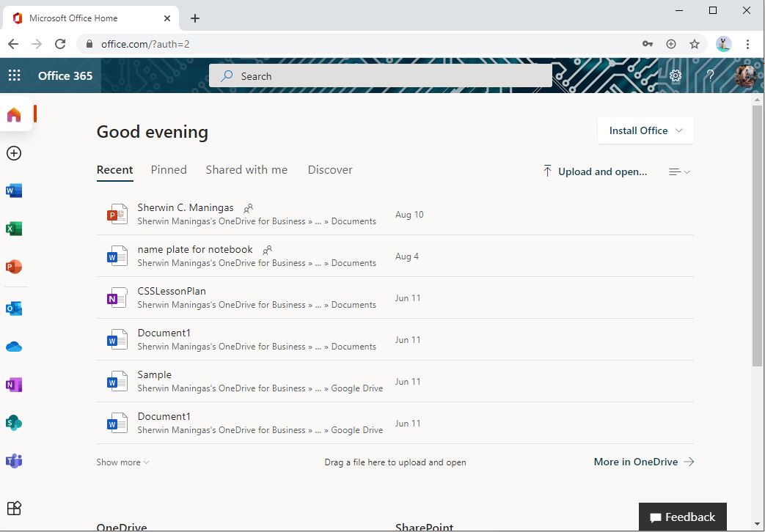This screenshot has height=532, width=765.
Task: Click the browser back arrow
Action: [13, 45]
